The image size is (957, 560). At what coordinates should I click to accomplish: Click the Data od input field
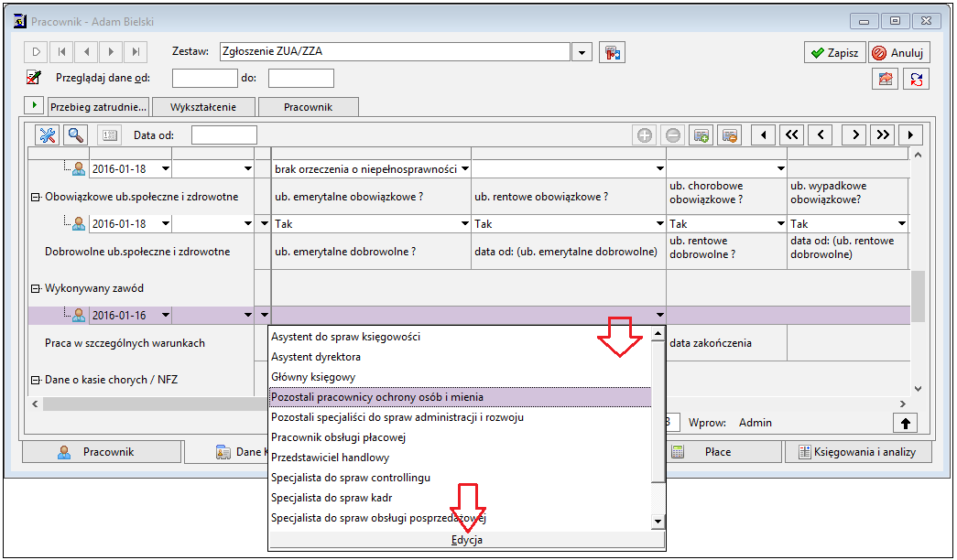[224, 135]
